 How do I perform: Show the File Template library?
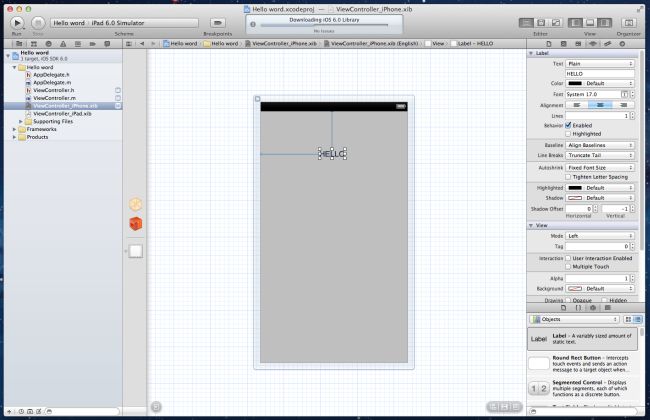563,308
